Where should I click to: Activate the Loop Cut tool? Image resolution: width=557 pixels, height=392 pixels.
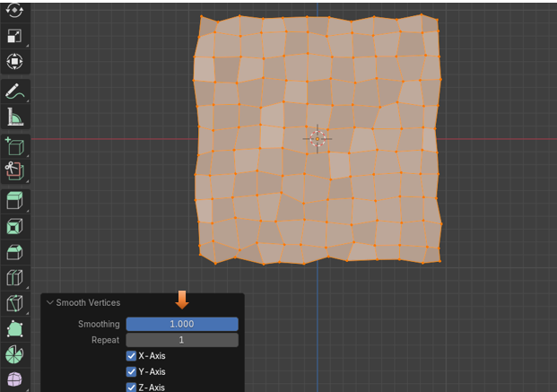click(x=15, y=278)
